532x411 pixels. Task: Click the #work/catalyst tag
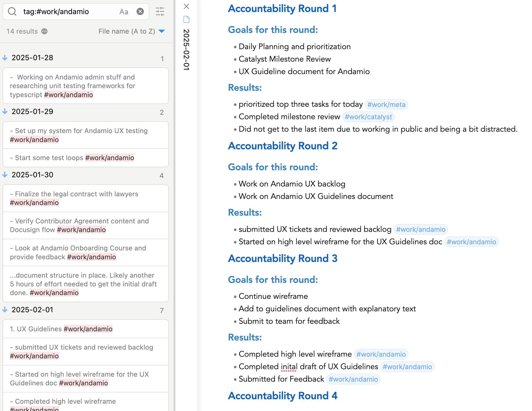[x=368, y=117]
